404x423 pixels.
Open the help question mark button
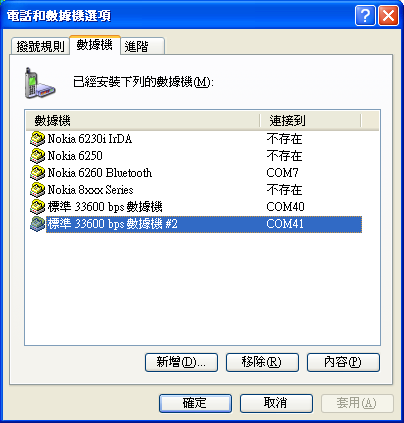365,15
